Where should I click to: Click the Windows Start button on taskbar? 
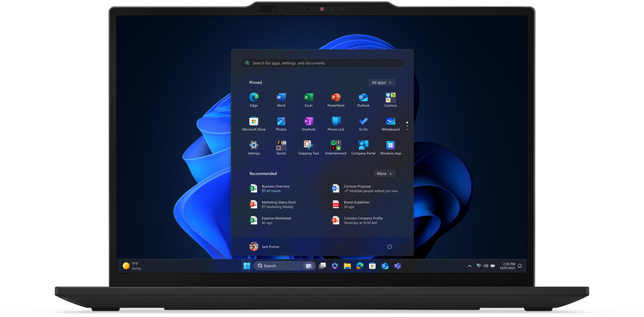pos(246,266)
